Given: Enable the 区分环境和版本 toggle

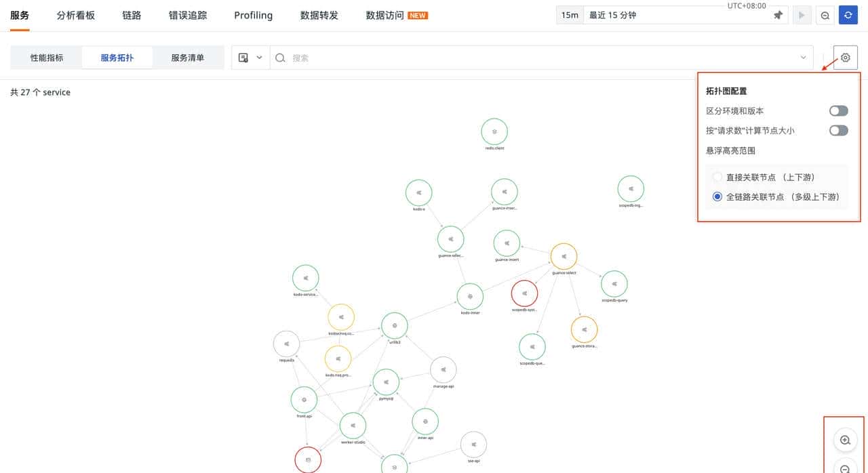Looking at the screenshot, I should 838,110.
